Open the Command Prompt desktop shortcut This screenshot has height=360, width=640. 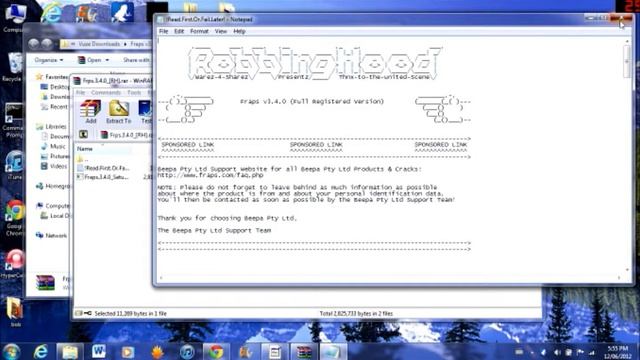pyautogui.click(x=13, y=119)
